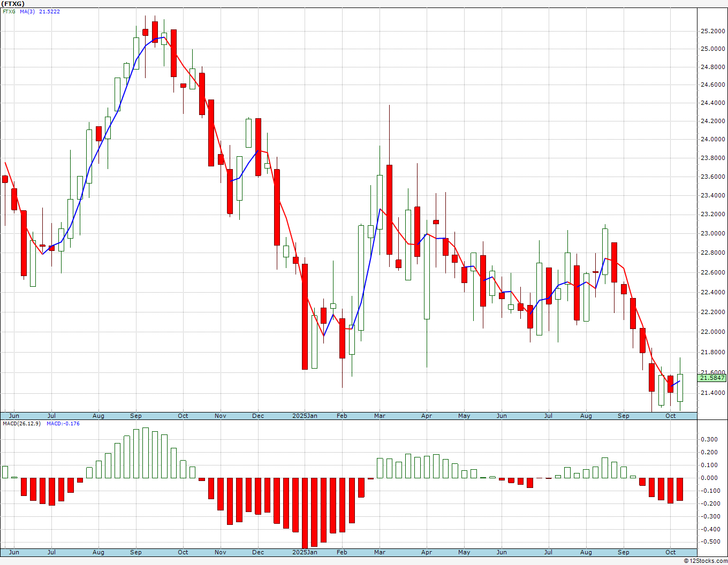Select Nov on the price chart axis

tap(221, 416)
